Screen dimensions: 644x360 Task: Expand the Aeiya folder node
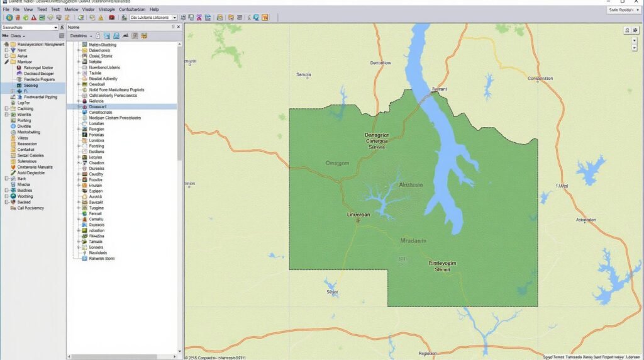tap(6, 56)
